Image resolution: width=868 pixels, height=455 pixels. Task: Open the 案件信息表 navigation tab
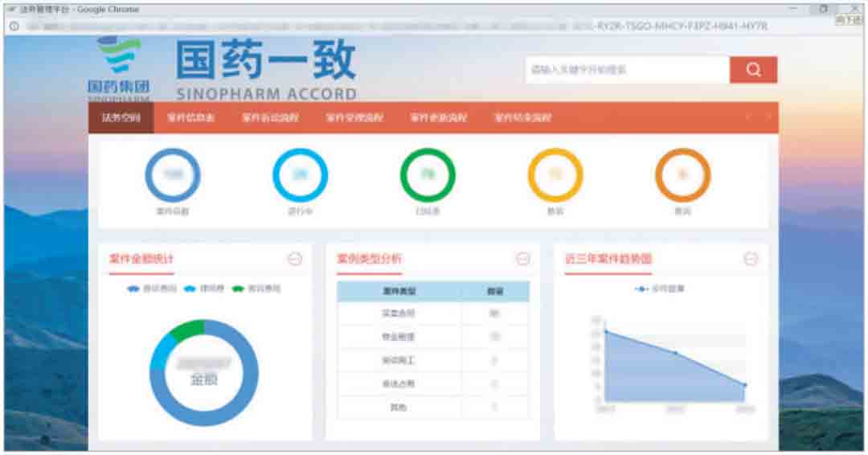point(190,118)
